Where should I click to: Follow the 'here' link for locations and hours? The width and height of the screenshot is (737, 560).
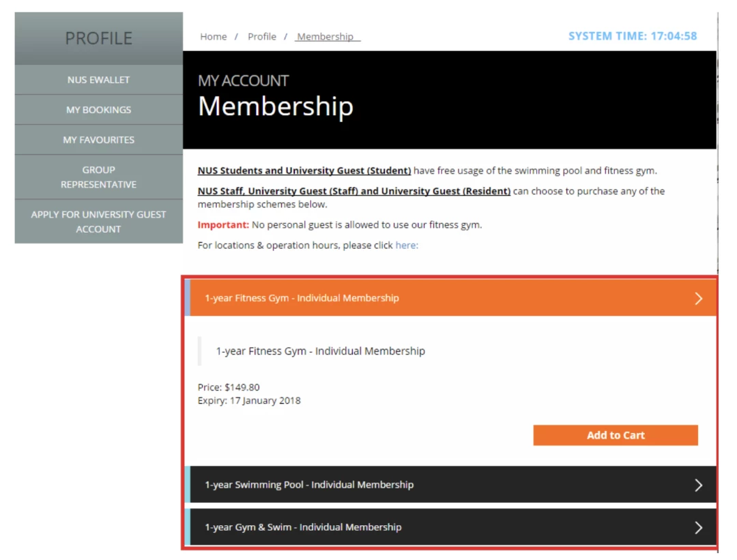click(x=407, y=246)
